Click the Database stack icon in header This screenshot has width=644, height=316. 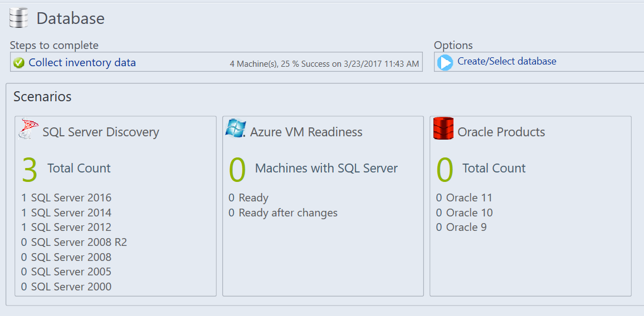(x=19, y=18)
